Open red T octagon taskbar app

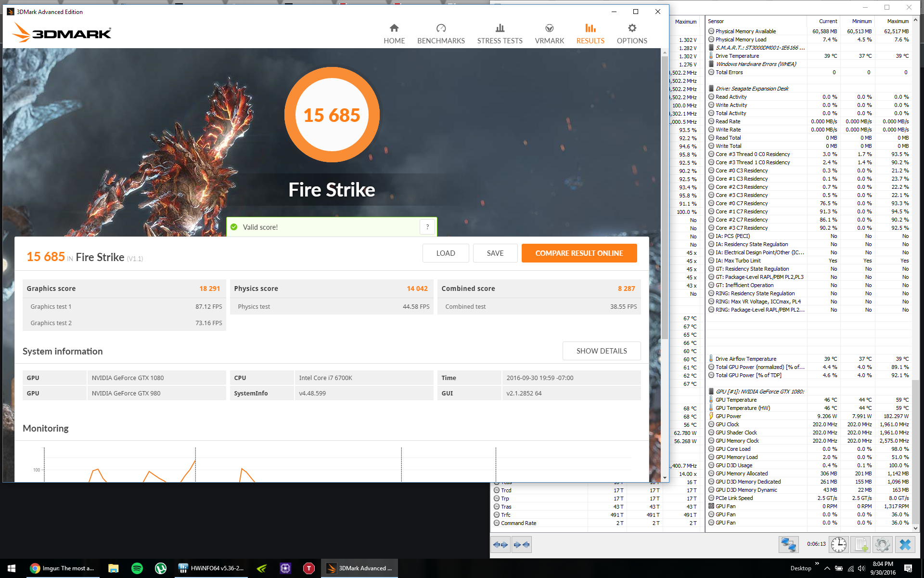pyautogui.click(x=309, y=568)
